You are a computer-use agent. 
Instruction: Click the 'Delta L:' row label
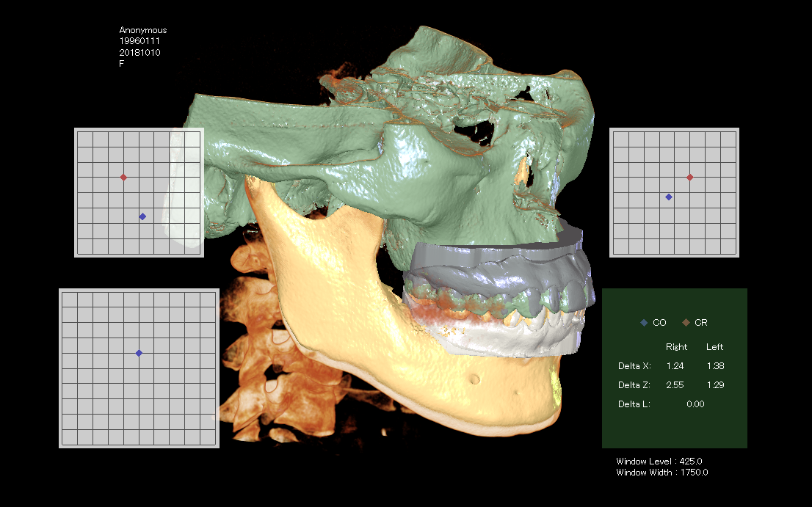634,404
